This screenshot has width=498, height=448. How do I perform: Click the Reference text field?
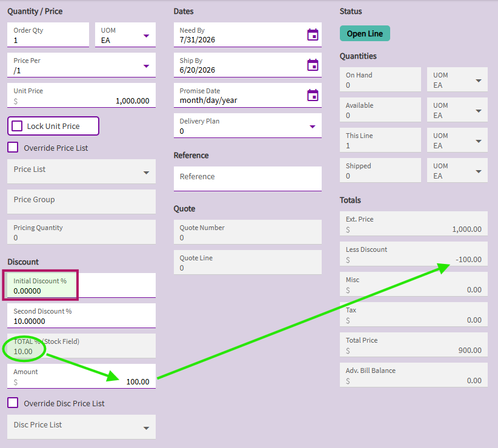[247, 179]
